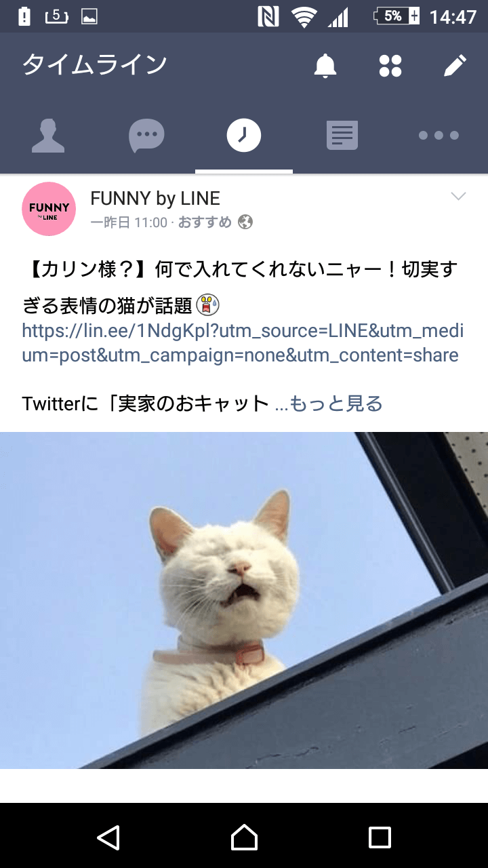Tap the タイムライン header title

click(x=95, y=65)
